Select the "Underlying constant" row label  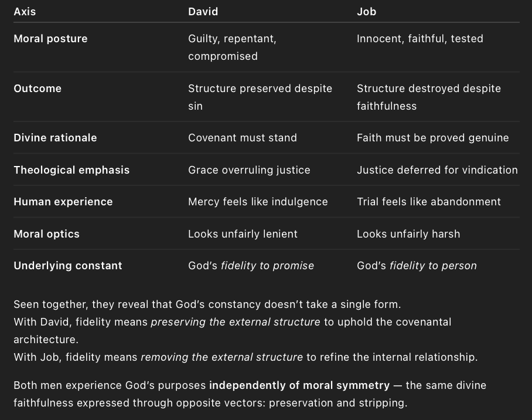tap(68, 266)
